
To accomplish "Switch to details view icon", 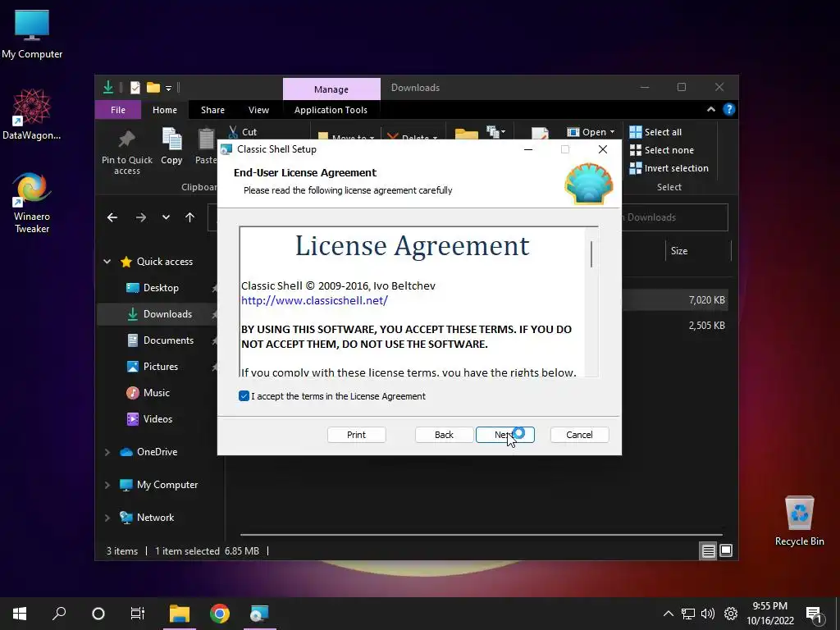I will [708, 550].
